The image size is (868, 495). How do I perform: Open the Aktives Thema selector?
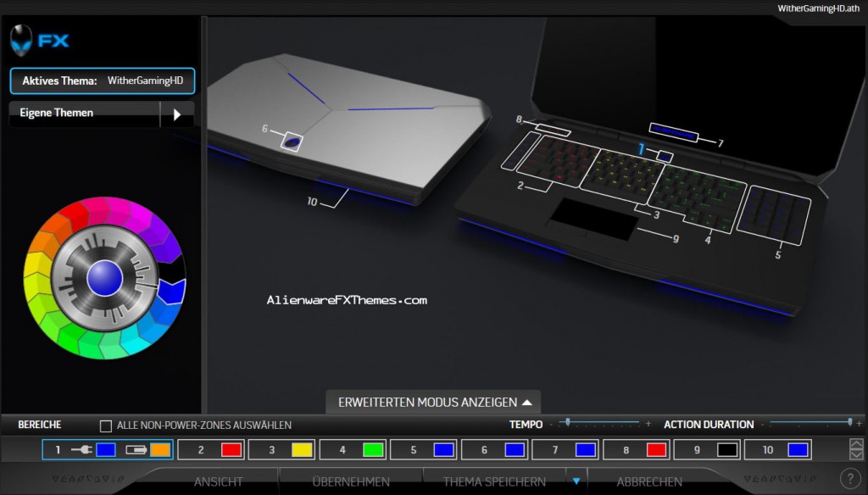[103, 81]
